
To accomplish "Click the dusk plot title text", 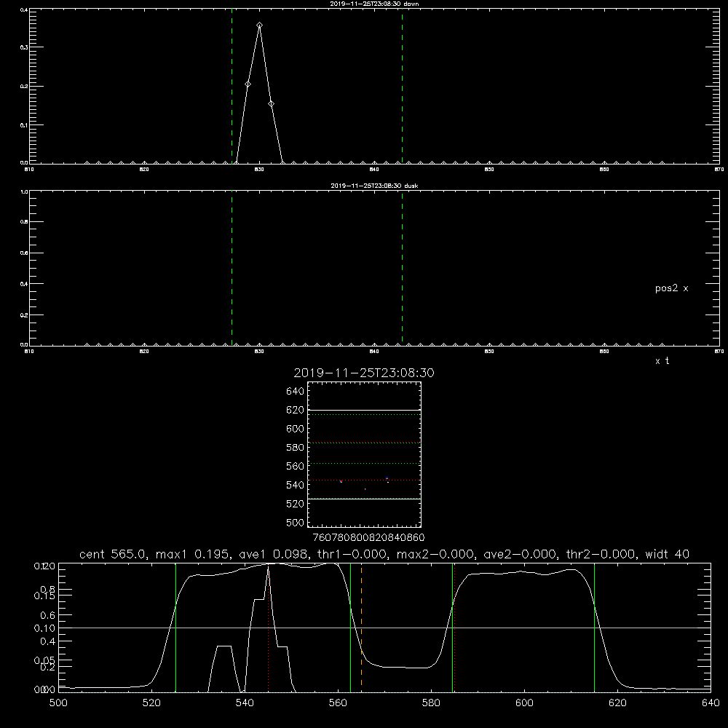I will pyautogui.click(x=374, y=186).
